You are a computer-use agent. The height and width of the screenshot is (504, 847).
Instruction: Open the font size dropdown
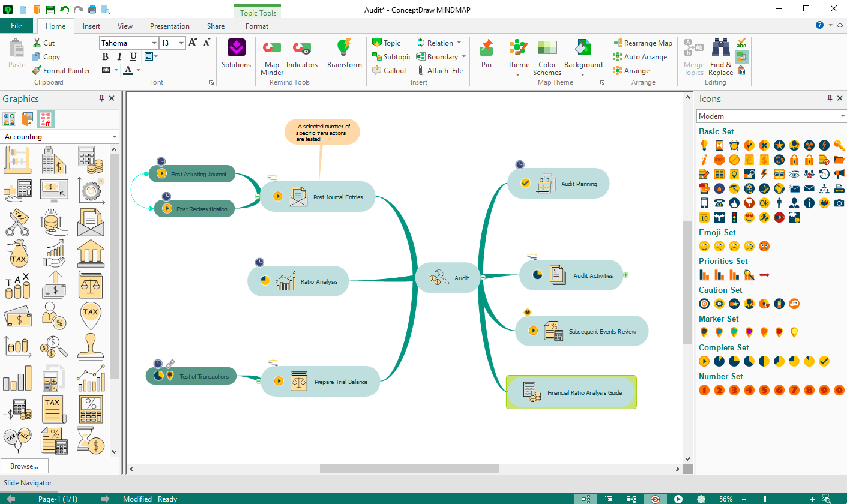[182, 43]
